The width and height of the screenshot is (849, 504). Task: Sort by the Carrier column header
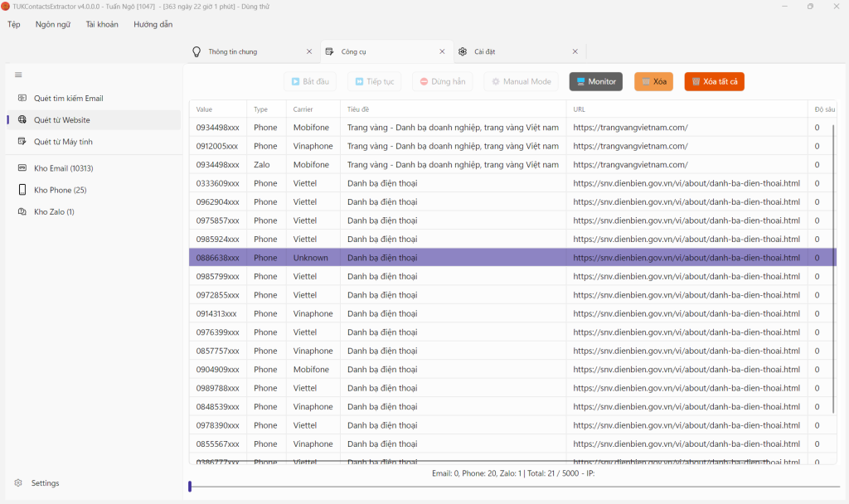click(x=302, y=109)
